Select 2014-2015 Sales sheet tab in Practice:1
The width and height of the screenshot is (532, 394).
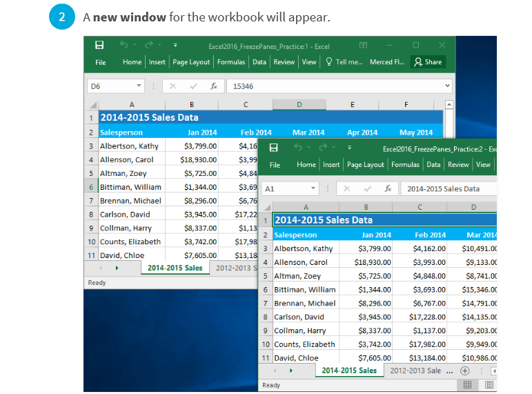coord(175,268)
